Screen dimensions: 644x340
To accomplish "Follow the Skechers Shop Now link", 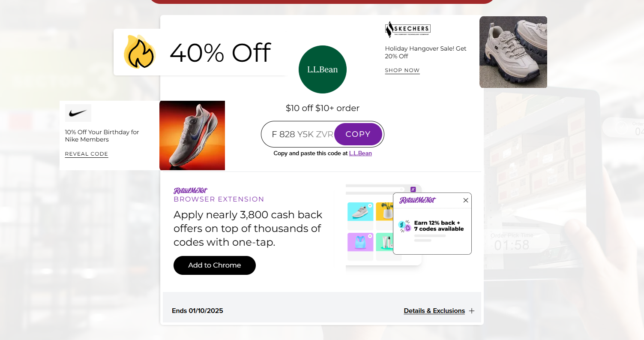I will tap(402, 70).
